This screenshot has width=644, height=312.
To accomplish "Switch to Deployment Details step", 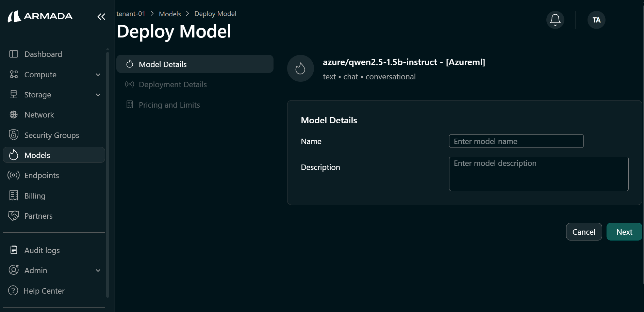I will pyautogui.click(x=195, y=84).
